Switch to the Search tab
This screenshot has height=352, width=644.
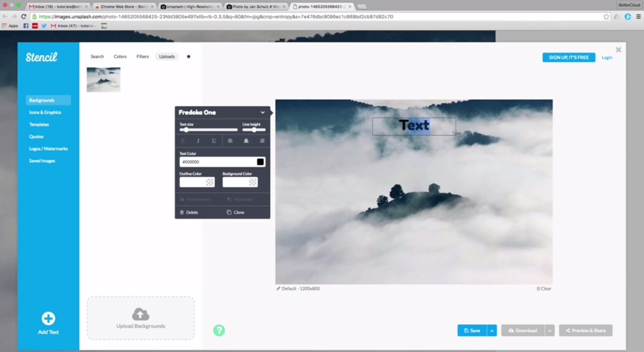pos(97,56)
